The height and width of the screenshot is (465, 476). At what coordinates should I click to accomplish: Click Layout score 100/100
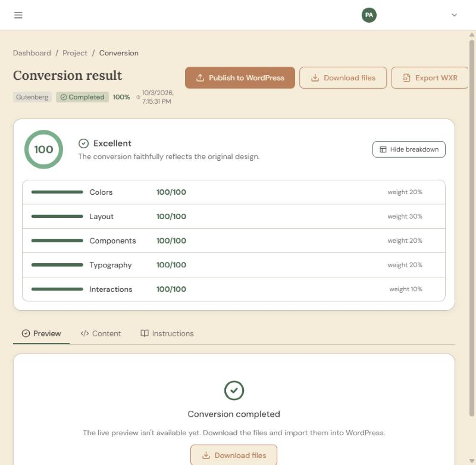click(x=171, y=216)
